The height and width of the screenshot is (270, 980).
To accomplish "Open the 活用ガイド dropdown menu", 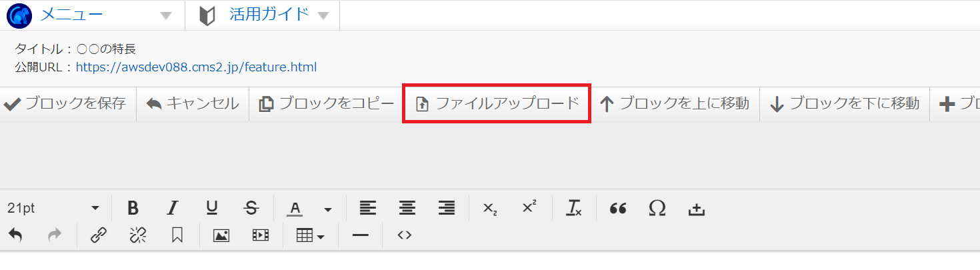I will pyautogui.click(x=263, y=15).
